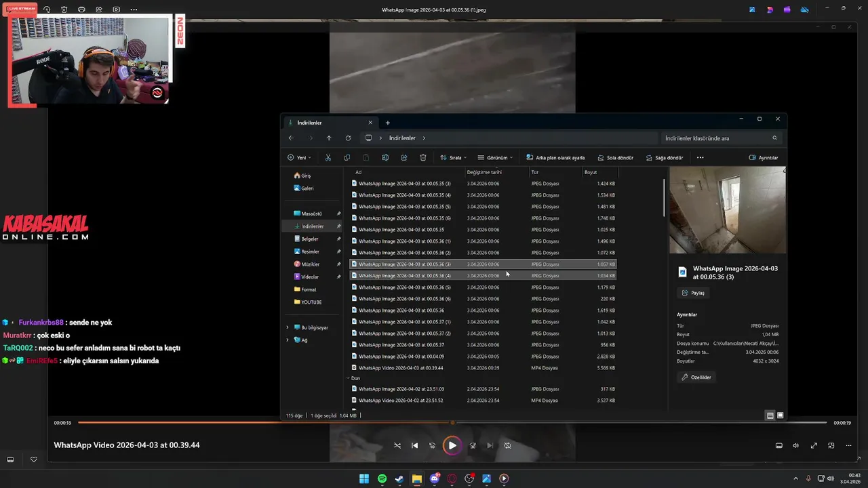Image resolution: width=868 pixels, height=488 pixels.
Task: Click the İndirilenler klasöründe ara search field
Action: coord(723,138)
